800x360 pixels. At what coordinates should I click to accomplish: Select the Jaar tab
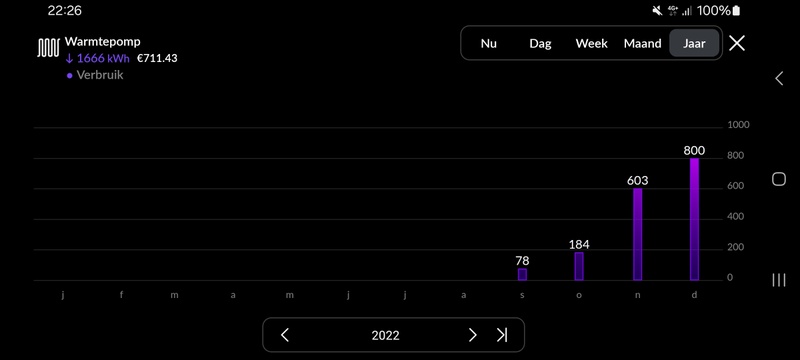pyautogui.click(x=694, y=43)
